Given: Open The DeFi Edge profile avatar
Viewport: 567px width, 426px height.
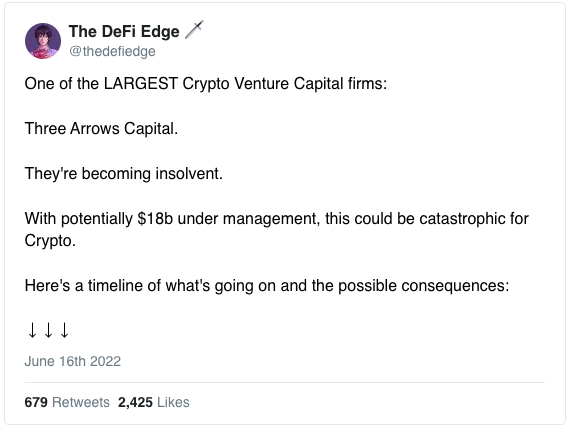Looking at the screenshot, I should [x=43, y=41].
